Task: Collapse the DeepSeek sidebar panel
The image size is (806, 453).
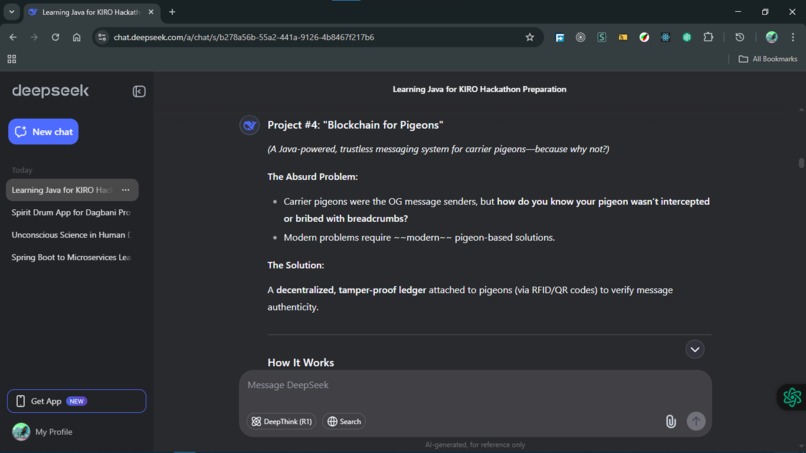Action: coord(139,92)
